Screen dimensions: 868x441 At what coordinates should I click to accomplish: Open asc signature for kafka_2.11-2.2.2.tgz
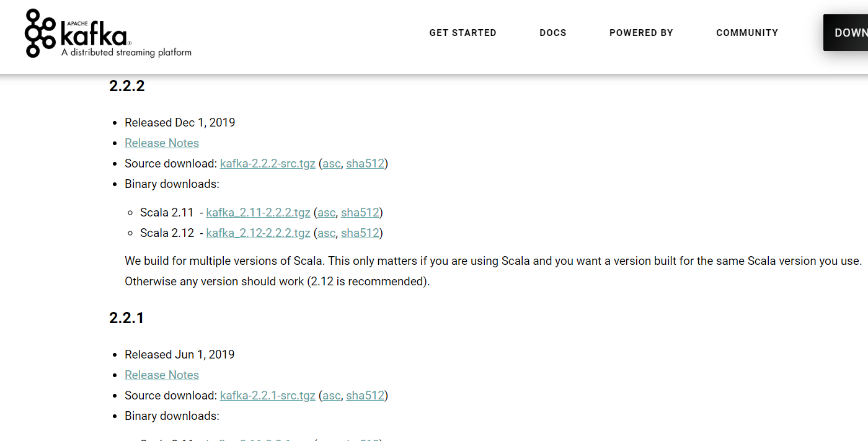point(327,213)
